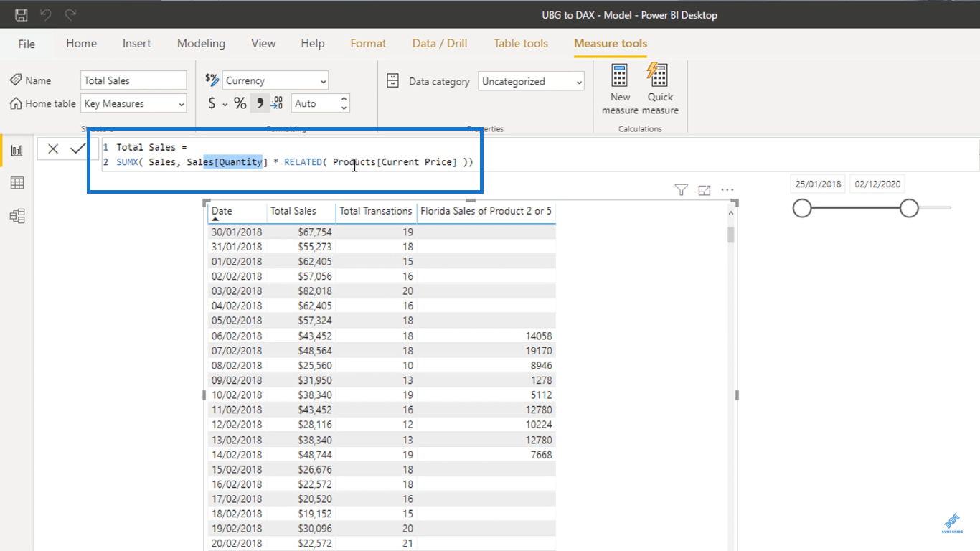
Task: Open the currency symbol dropdown arrow
Action: click(225, 104)
